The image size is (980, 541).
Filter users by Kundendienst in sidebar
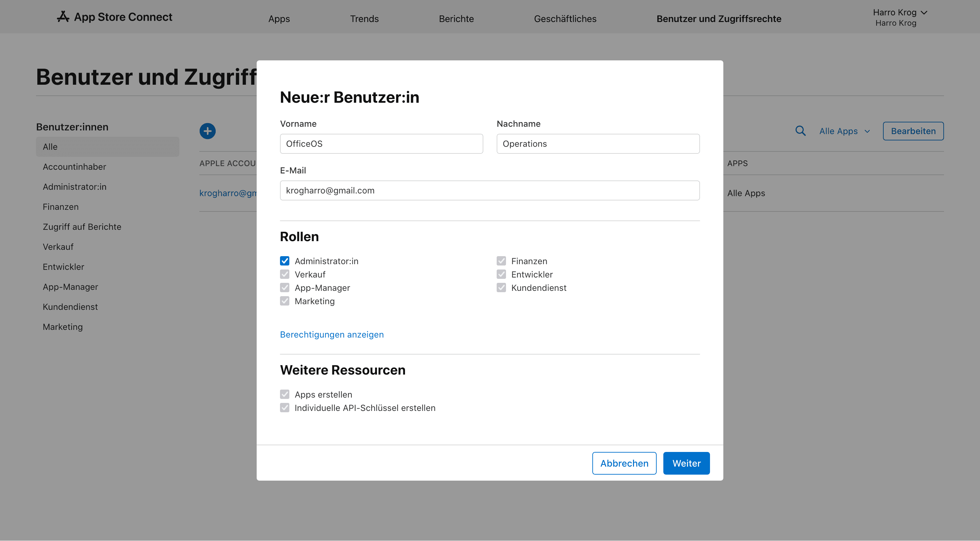coord(70,307)
